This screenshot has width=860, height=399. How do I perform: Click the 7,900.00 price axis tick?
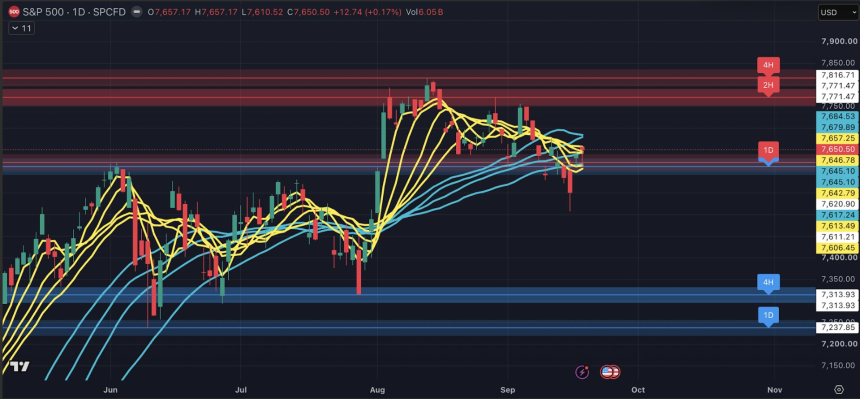click(x=838, y=41)
